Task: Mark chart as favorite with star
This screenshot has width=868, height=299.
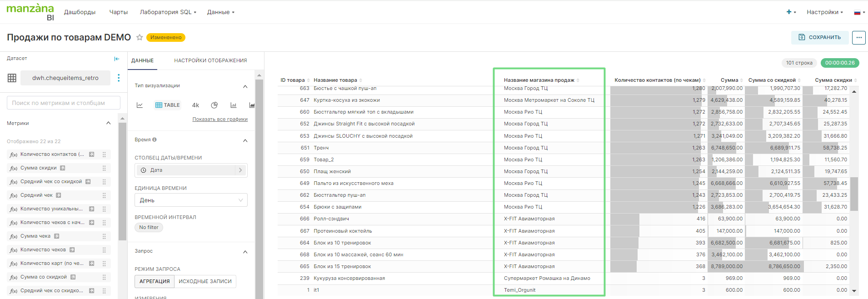Action: (140, 37)
